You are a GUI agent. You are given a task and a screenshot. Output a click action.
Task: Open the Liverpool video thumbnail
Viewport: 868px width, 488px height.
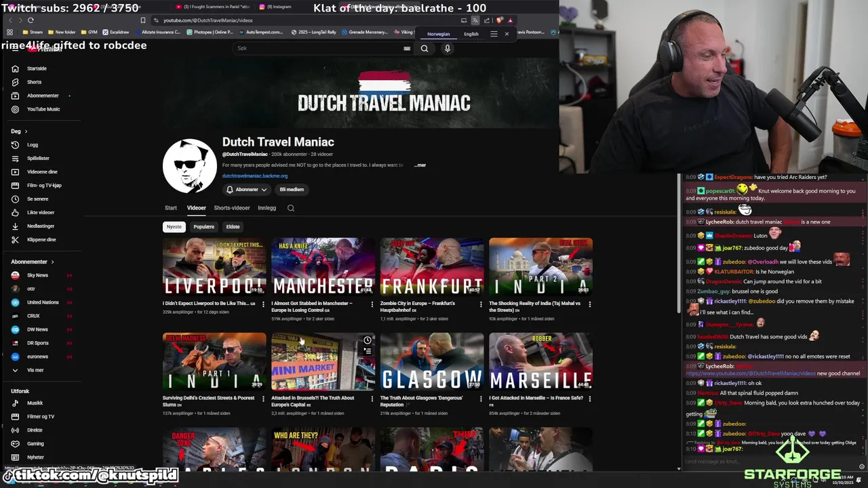coord(214,266)
